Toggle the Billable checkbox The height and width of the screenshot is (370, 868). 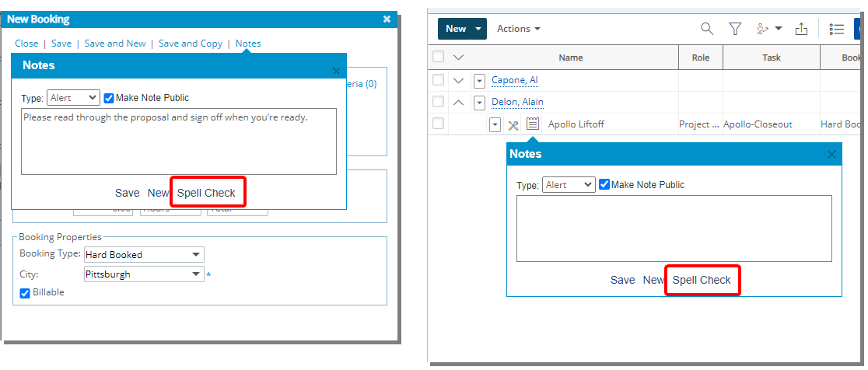pos(24,293)
